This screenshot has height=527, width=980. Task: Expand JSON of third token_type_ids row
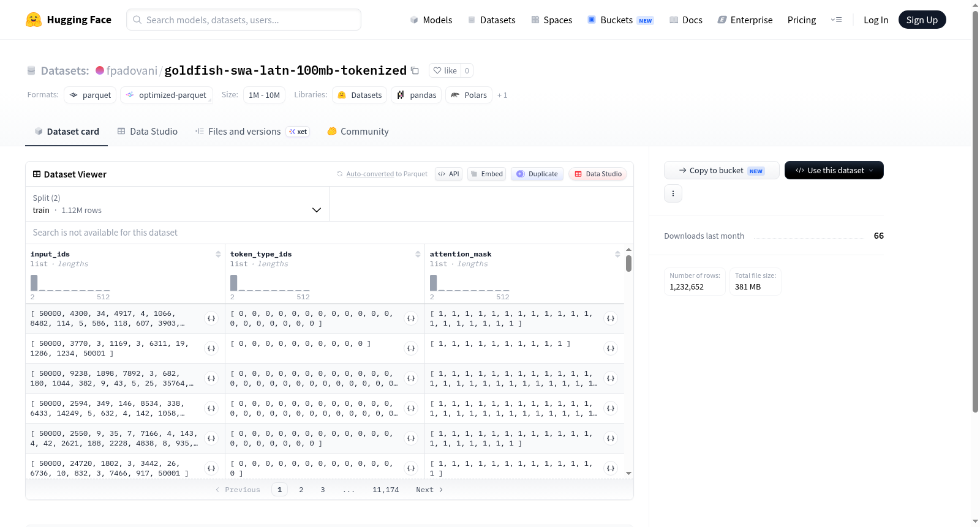click(x=411, y=378)
